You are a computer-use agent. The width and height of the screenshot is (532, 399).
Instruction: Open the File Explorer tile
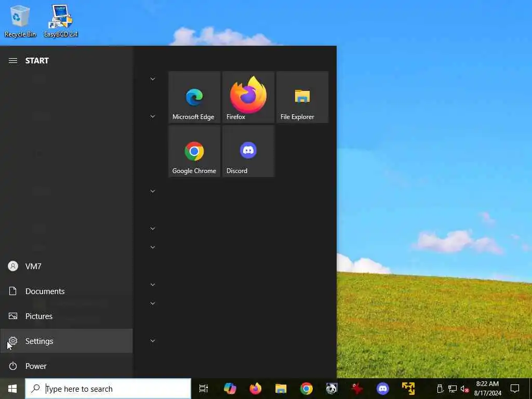(302, 97)
